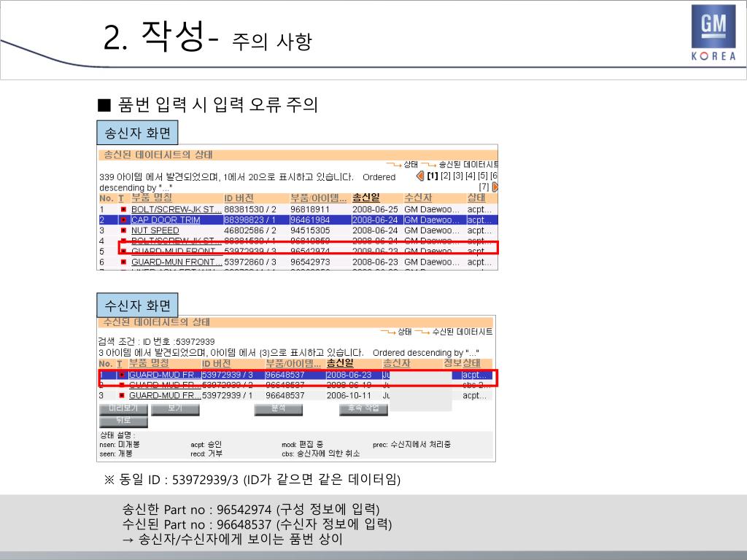Image resolution: width=747 pixels, height=560 pixels.
Task: Sort receiver list by ID 버전 column
Action: click(x=216, y=364)
